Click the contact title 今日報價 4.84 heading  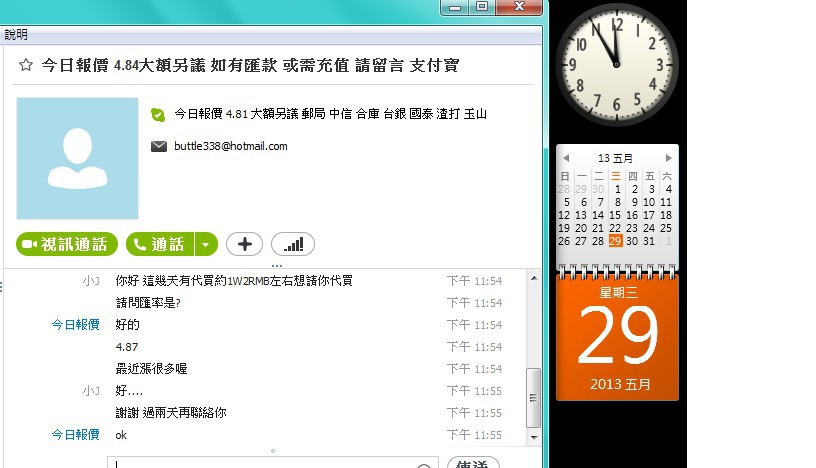[250, 66]
